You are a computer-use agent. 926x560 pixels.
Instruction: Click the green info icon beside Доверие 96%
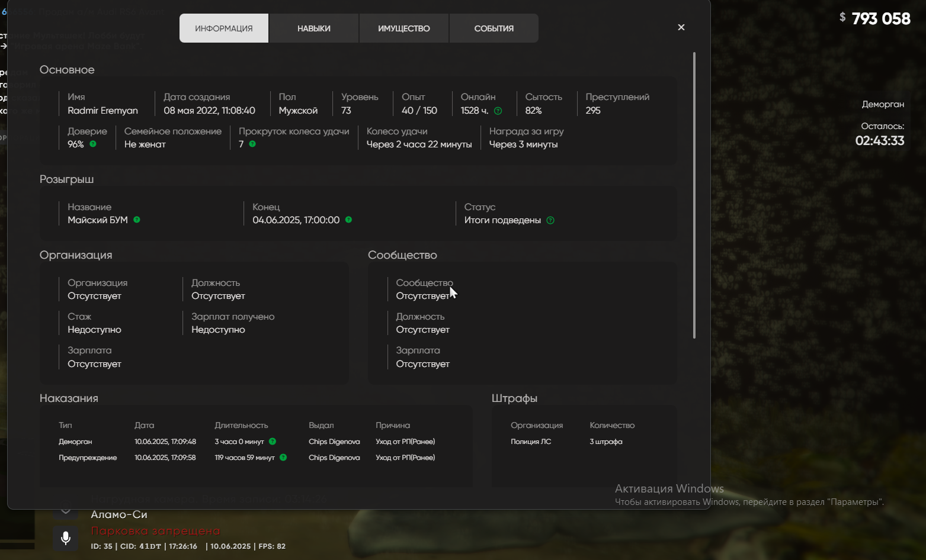coord(93,144)
